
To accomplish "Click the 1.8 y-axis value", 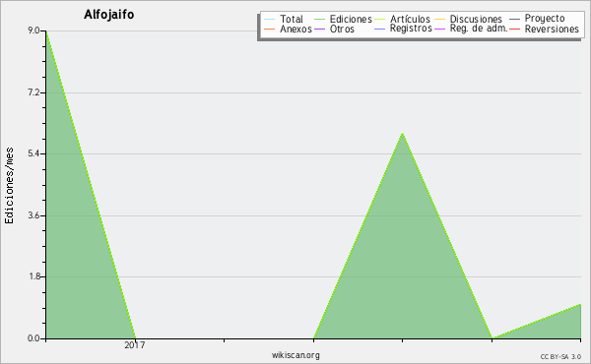I will [33, 276].
